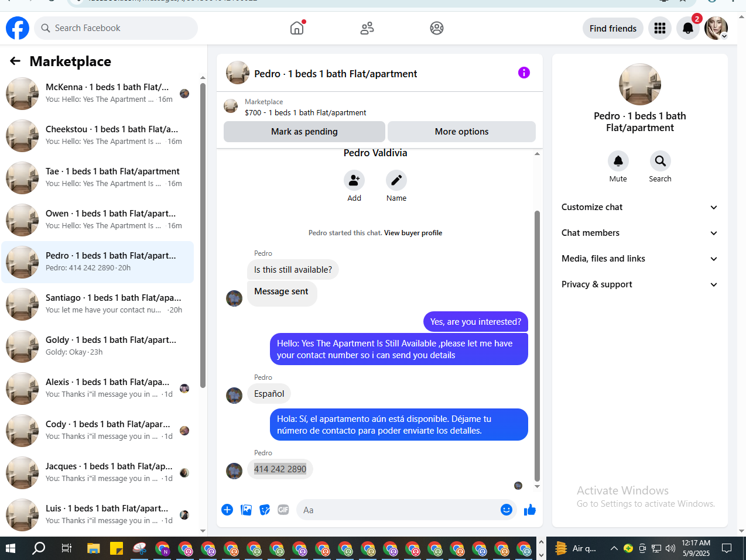746x560 pixels.
Task: Open more actions plus icon
Action: [x=227, y=510]
